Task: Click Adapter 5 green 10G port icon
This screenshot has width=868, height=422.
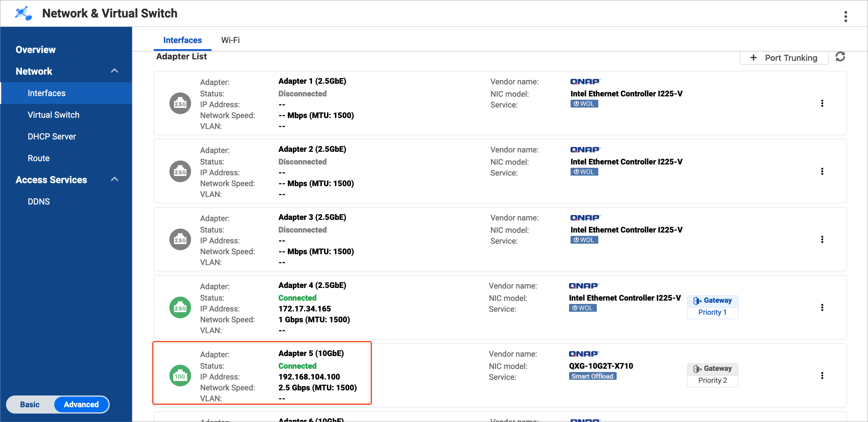Action: click(180, 376)
